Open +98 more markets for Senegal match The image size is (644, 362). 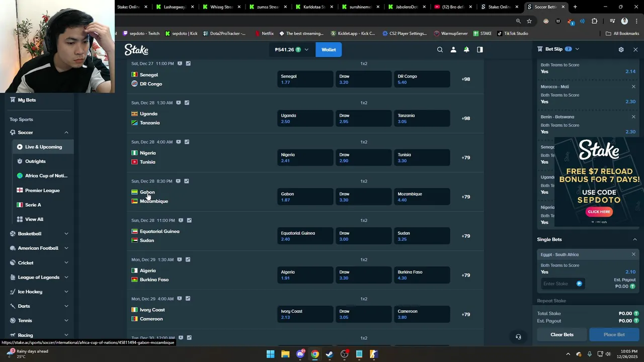466,79
